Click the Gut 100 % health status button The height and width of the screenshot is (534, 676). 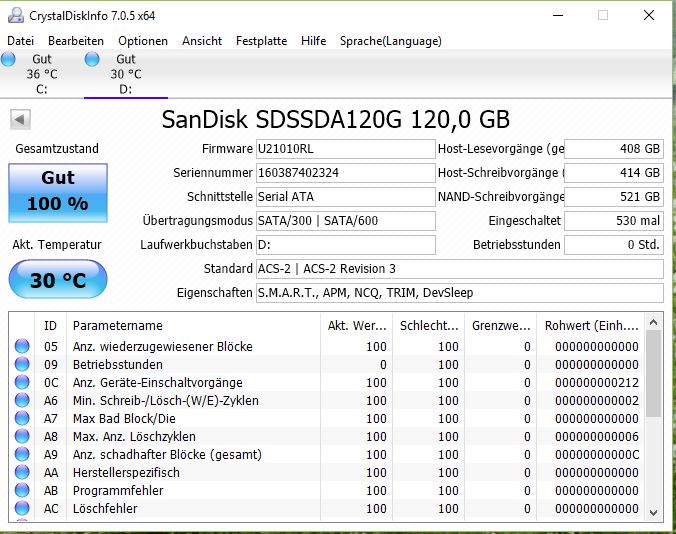(x=58, y=193)
